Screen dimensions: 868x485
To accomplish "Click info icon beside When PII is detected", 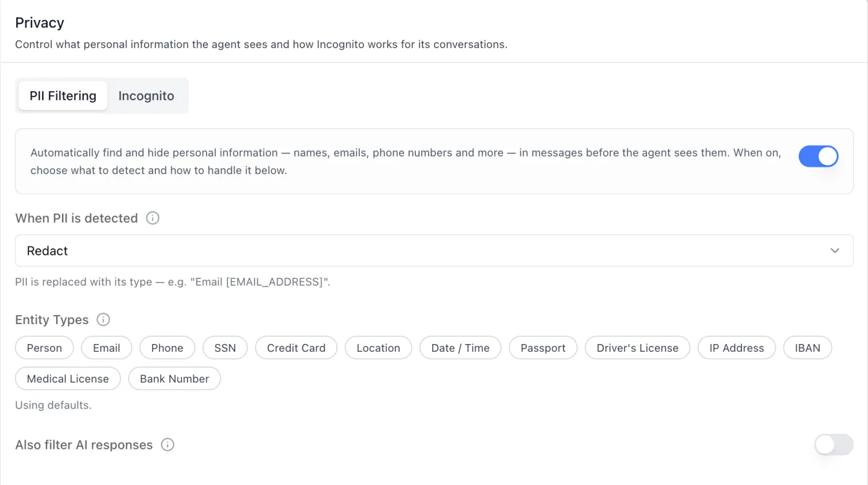I will (153, 218).
